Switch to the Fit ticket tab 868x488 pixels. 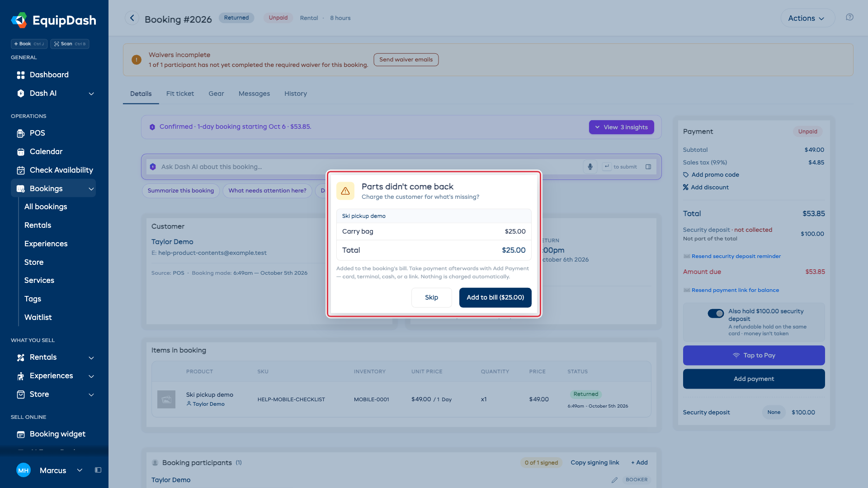180,94
